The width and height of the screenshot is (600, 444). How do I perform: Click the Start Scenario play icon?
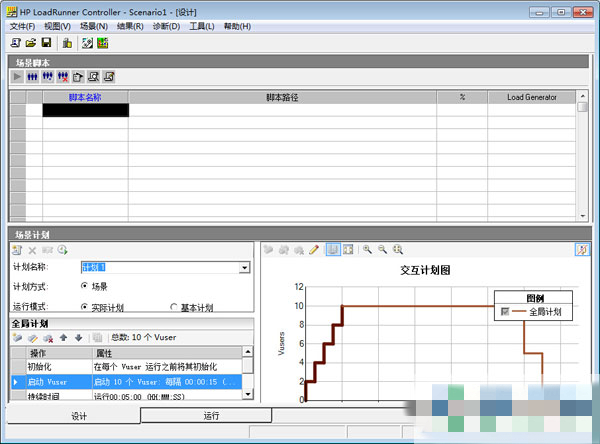[17, 77]
